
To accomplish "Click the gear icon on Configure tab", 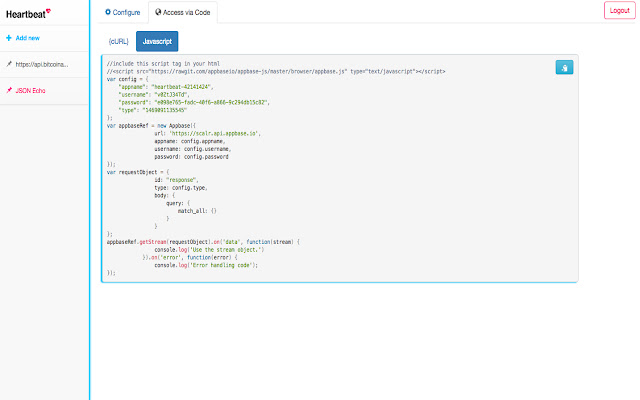I will 108,12.
